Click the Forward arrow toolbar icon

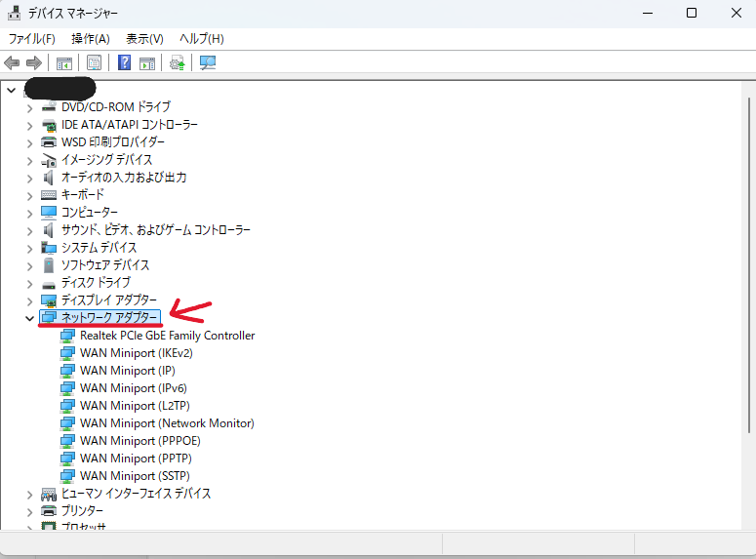33,63
